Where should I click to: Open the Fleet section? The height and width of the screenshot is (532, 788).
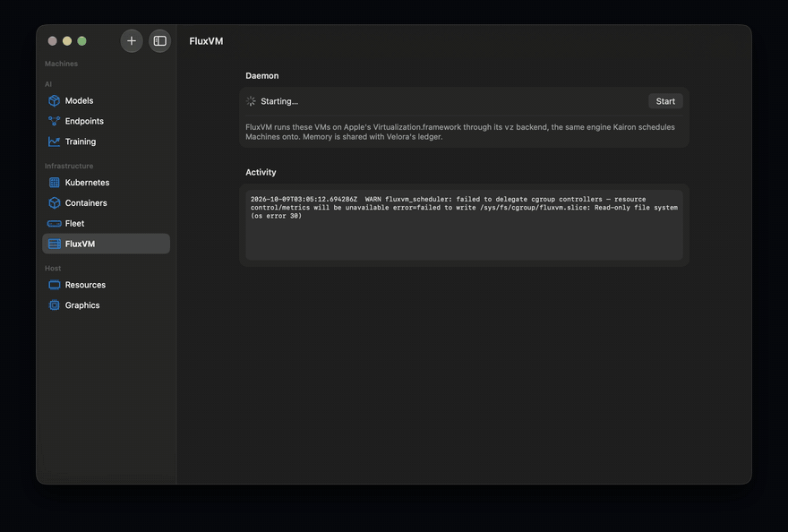coord(106,223)
